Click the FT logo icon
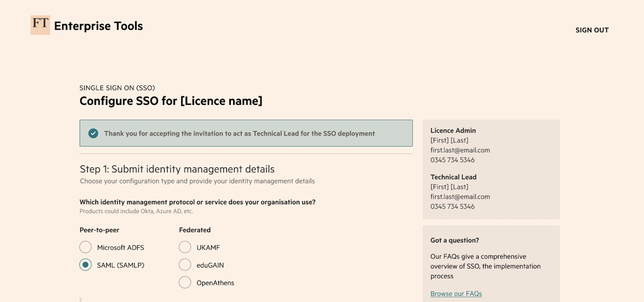Viewport: 644px width, 302px height. 40,25
